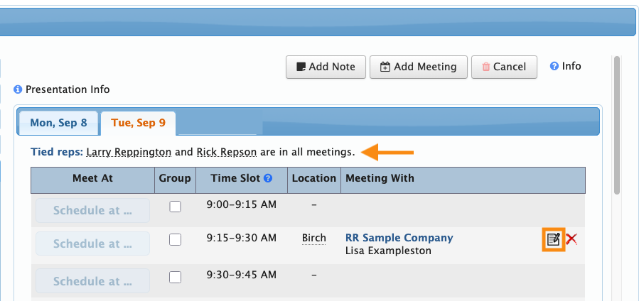Click the Time Slot help question icon
This screenshot has width=644, height=301.
coord(268,179)
